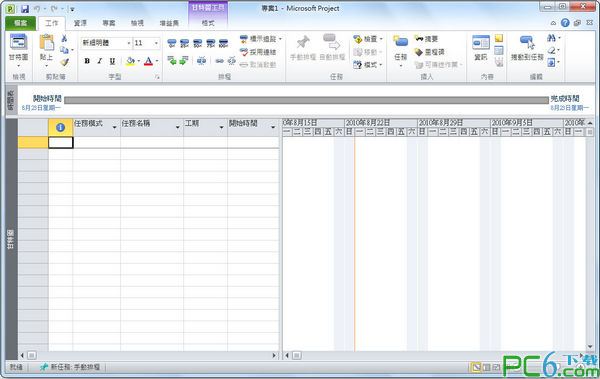Switch to the Format tab under Gantt tools
Screen dimensions: 600x379
tap(208, 23)
